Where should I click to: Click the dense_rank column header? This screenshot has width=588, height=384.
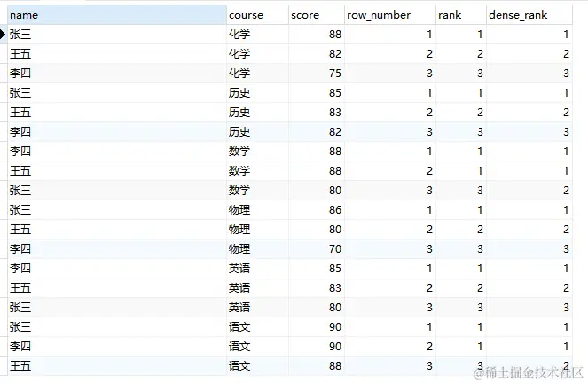tap(529, 15)
